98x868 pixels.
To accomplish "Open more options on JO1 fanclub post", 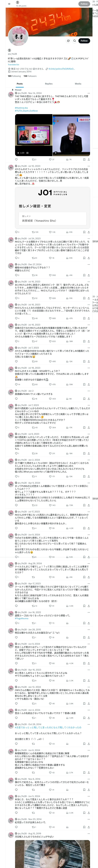I will point(89,166).
